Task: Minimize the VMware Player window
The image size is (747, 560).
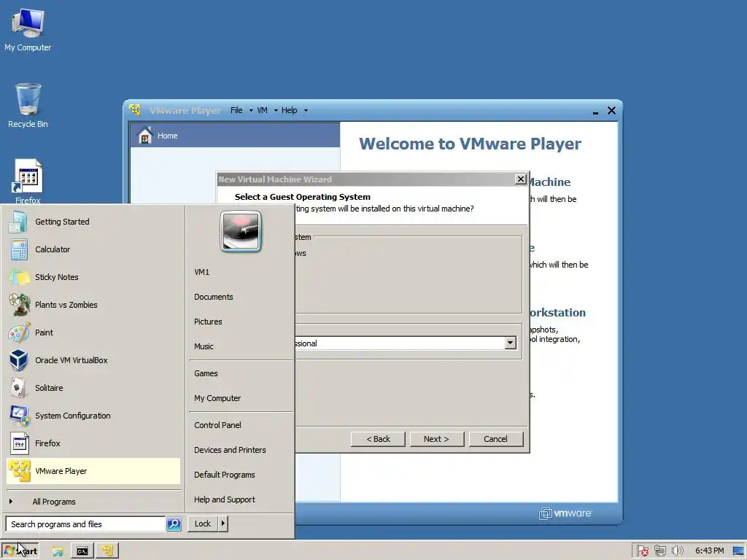Action: point(595,112)
